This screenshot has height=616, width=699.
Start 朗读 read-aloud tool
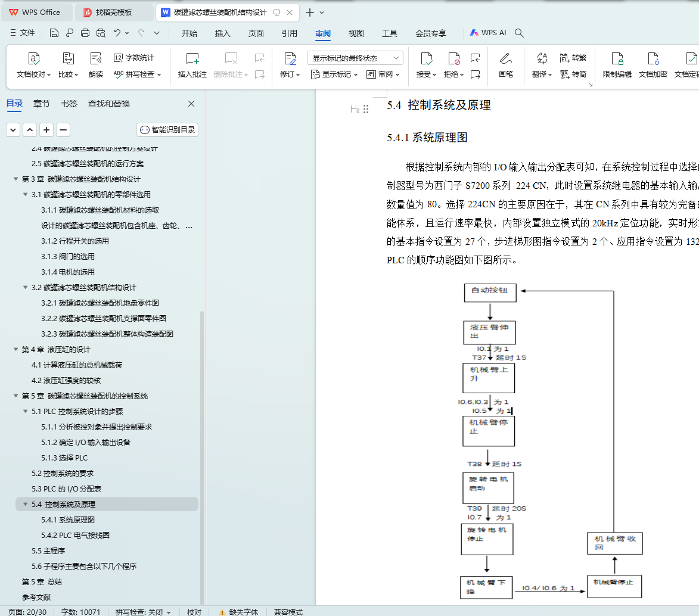[x=96, y=65]
